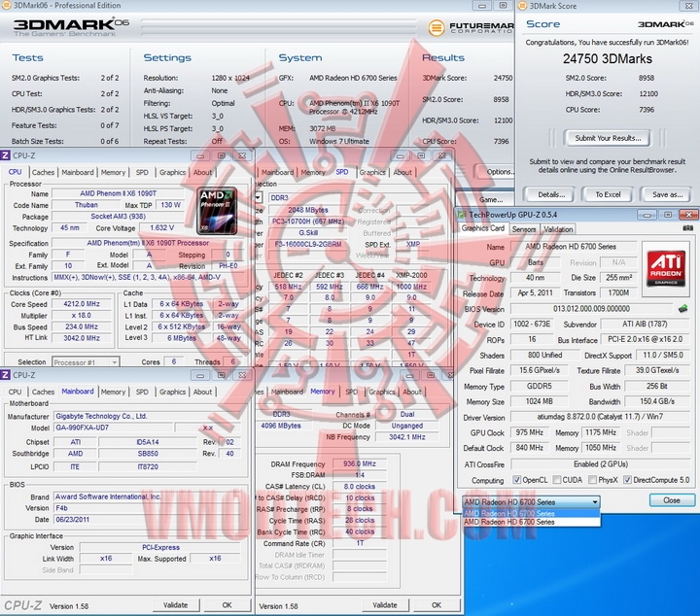This screenshot has width=700, height=616.
Task: Click the DRAM Frequency 936.0 MHz value
Action: tap(360, 463)
